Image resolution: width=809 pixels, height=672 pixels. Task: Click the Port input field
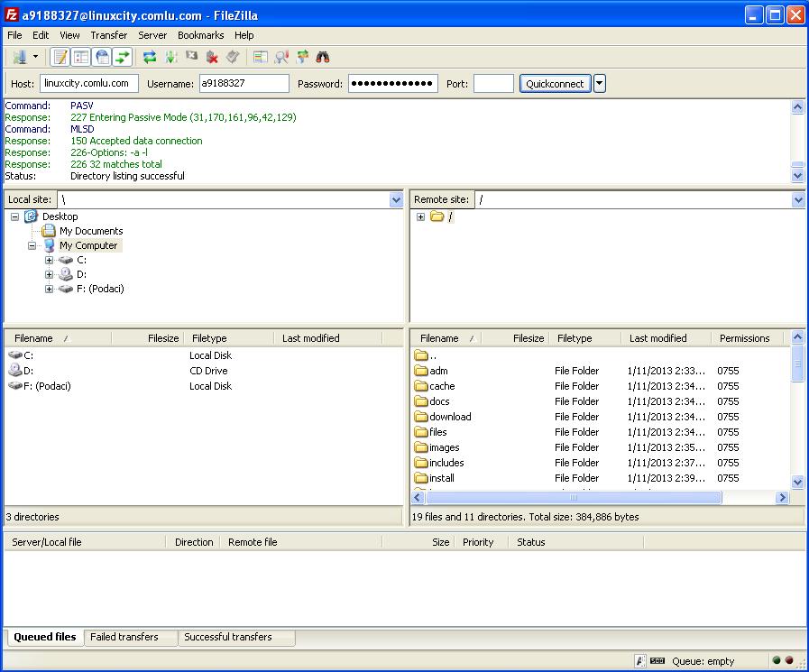point(493,84)
